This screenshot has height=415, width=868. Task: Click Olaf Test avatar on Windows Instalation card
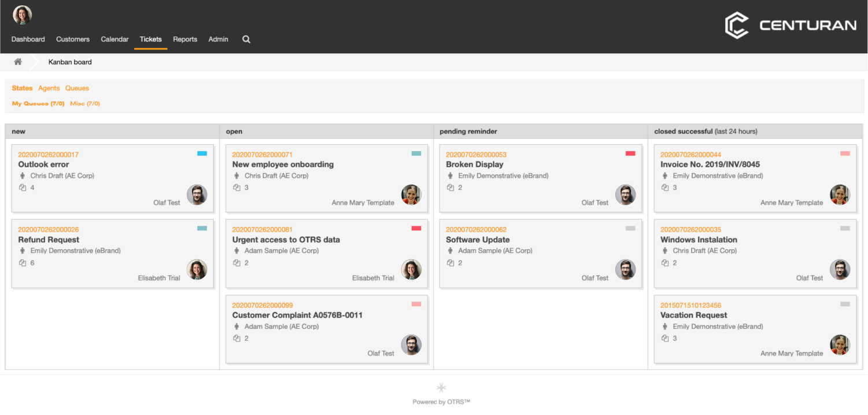840,270
